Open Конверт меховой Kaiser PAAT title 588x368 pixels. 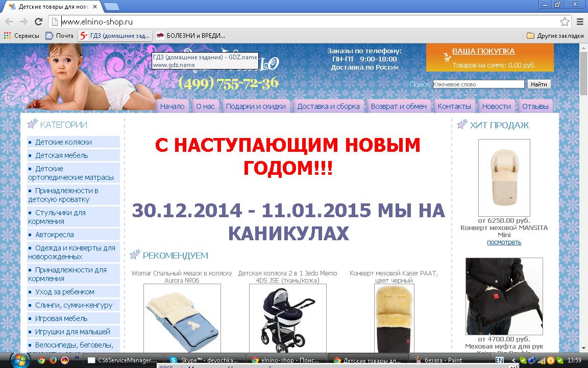(x=394, y=277)
